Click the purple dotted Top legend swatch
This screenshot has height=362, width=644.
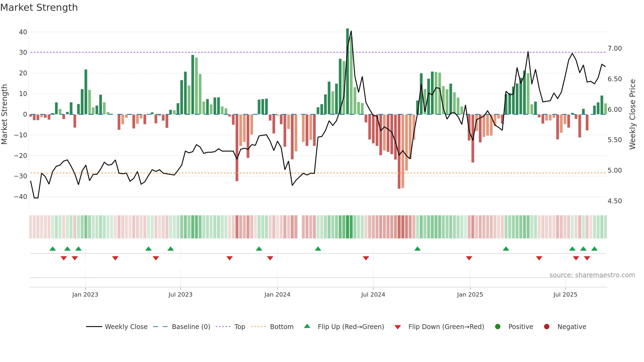(x=223, y=327)
